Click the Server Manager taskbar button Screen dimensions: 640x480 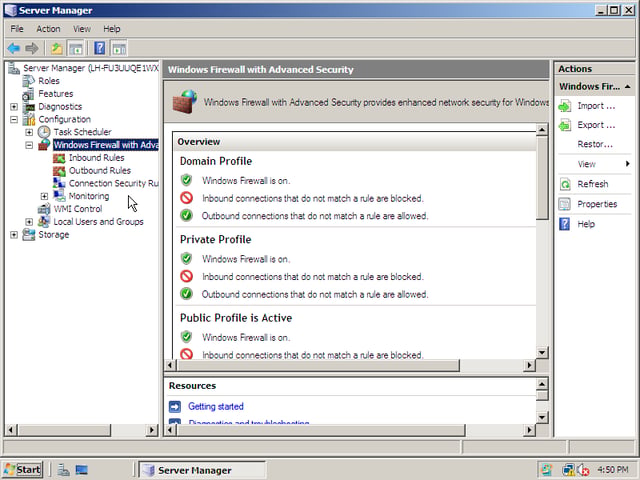tap(202, 470)
